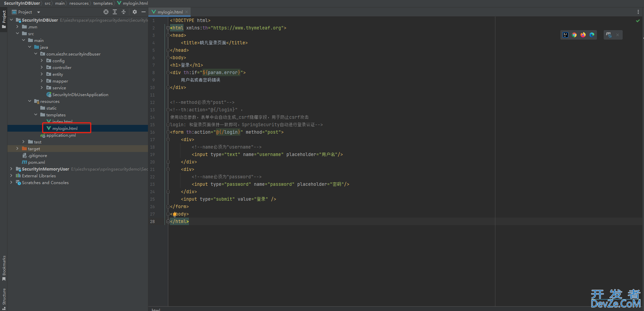The width and height of the screenshot is (644, 311).
Task: Click 'resources' in the breadcrumb path
Action: click(79, 3)
